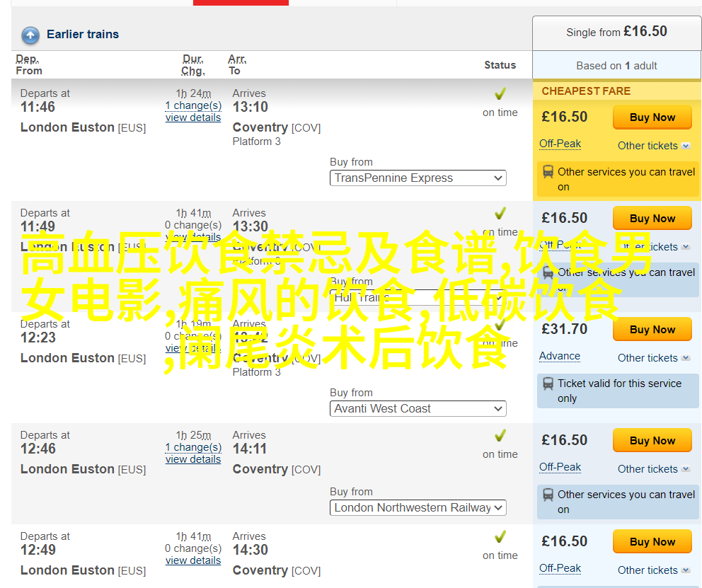Click the Earlier trains arrow icon
The image size is (702, 588).
click(x=30, y=35)
